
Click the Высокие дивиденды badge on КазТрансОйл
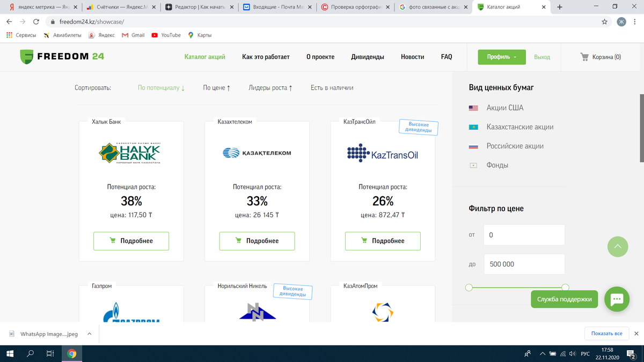[419, 127]
